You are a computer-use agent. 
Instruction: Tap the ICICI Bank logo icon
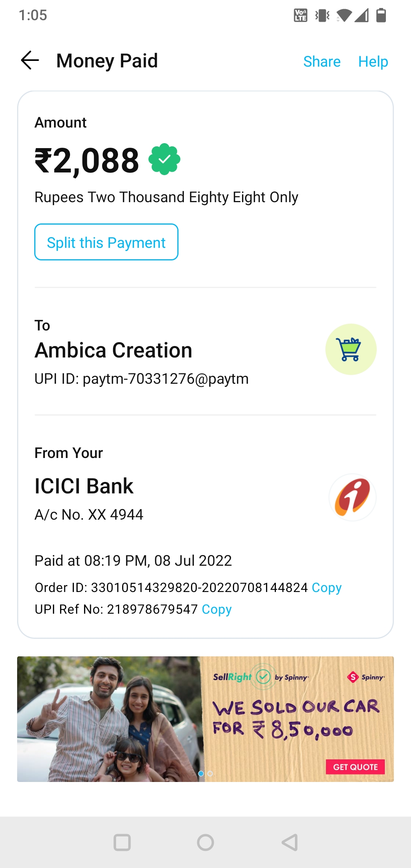pyautogui.click(x=352, y=497)
